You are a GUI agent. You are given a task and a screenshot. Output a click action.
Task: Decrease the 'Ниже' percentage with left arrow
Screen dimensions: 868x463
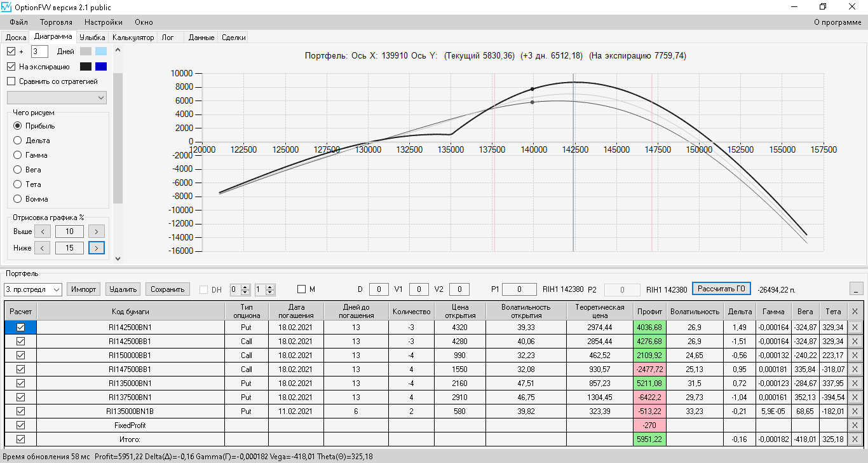pos(42,248)
